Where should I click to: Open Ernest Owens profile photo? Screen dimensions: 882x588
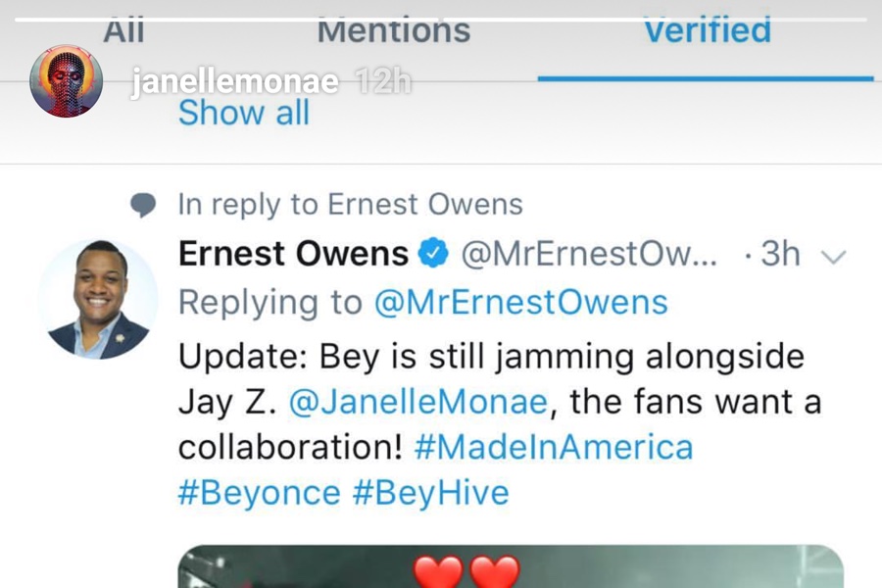tap(98, 300)
